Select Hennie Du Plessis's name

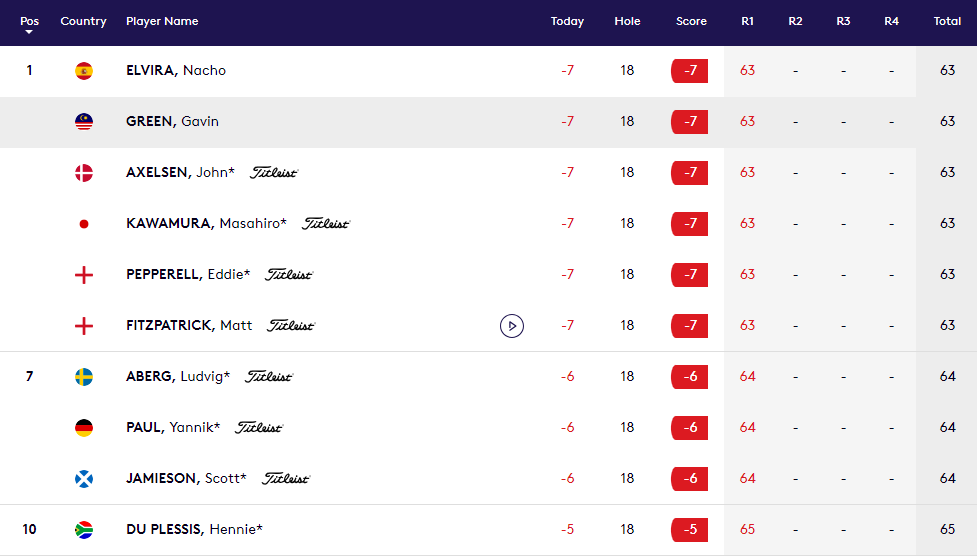pos(194,530)
